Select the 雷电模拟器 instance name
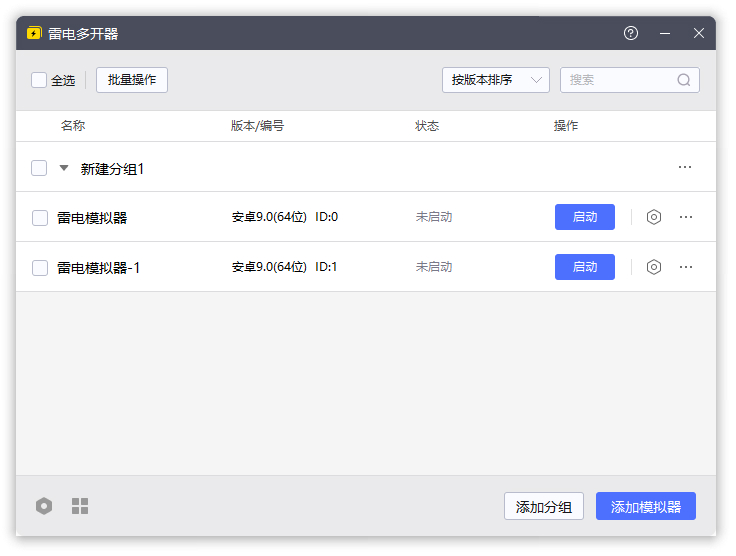Screen dimensions: 736x556 pos(92,218)
